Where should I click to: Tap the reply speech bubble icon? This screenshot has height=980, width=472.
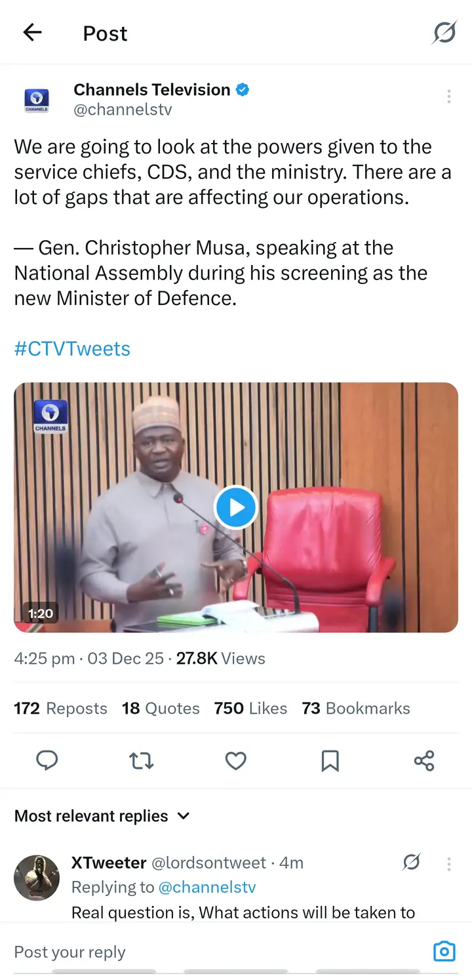(x=47, y=760)
